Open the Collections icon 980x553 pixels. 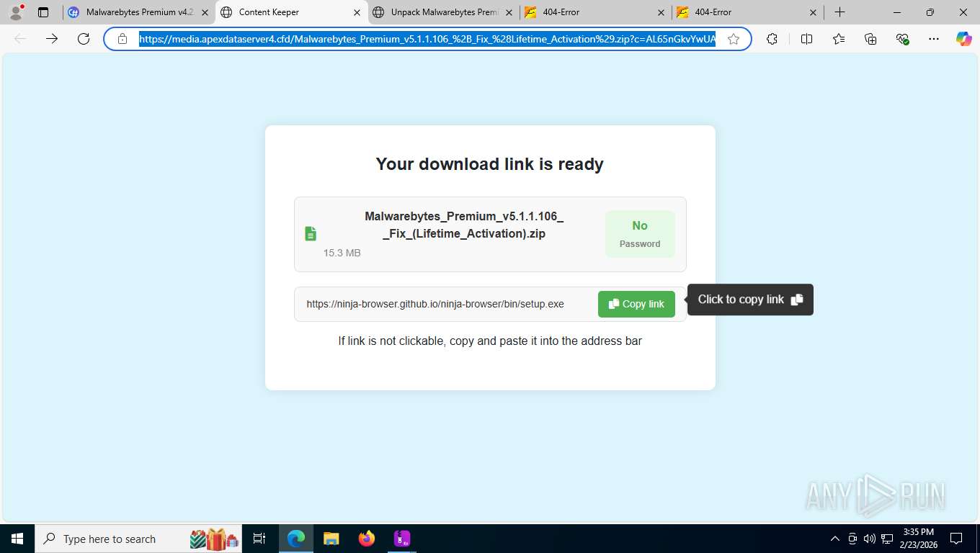coord(870,39)
